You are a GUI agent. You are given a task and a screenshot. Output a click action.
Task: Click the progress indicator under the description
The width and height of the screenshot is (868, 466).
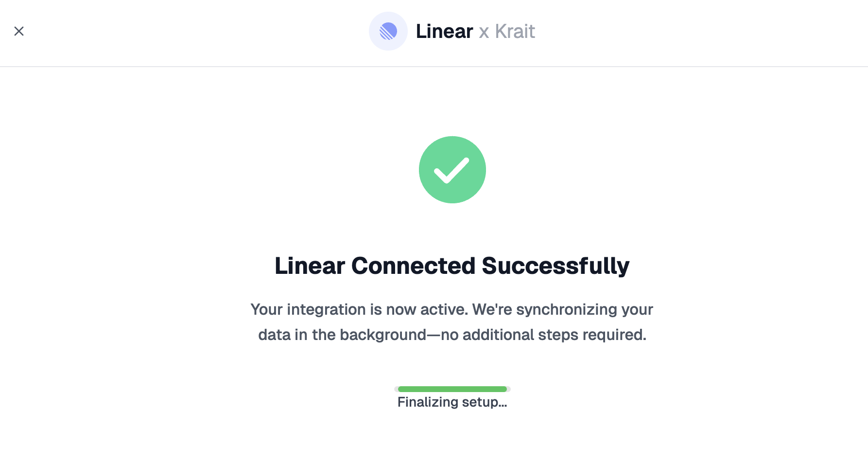coord(451,389)
